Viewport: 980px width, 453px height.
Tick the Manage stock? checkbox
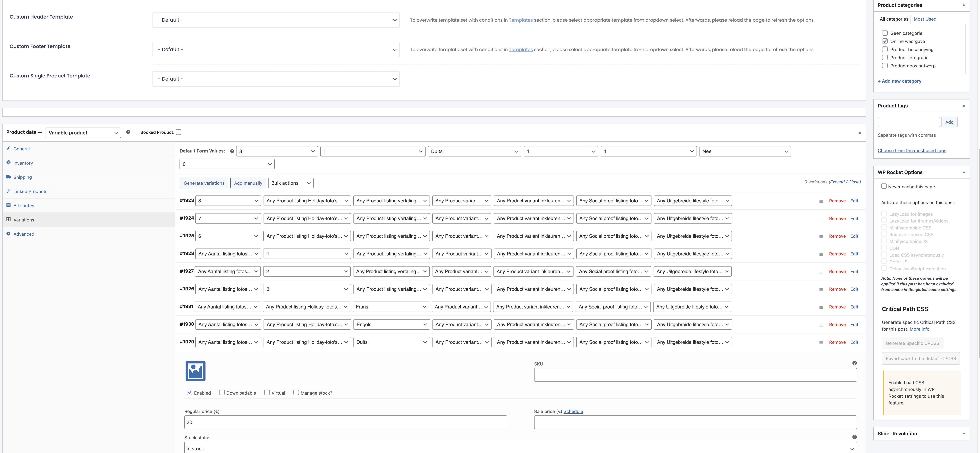click(296, 393)
